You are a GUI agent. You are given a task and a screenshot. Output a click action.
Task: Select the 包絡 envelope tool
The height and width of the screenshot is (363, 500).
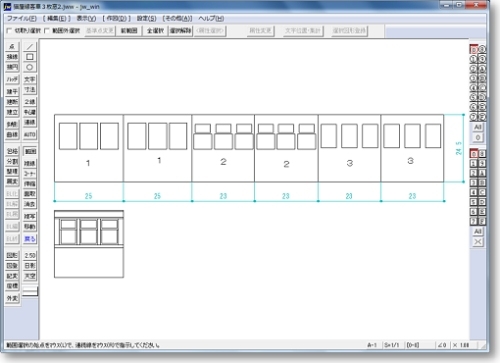coord(12,151)
